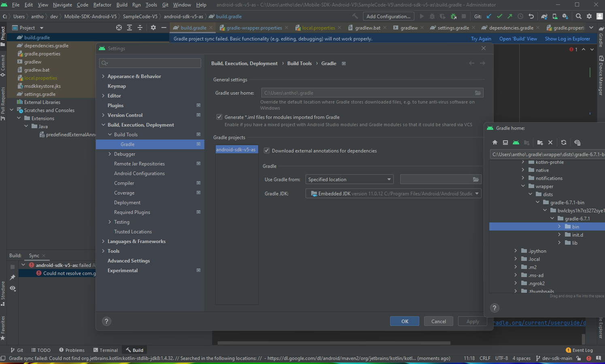Click Cancel button in Settings dialog
The height and width of the screenshot is (364, 605).
click(x=439, y=321)
